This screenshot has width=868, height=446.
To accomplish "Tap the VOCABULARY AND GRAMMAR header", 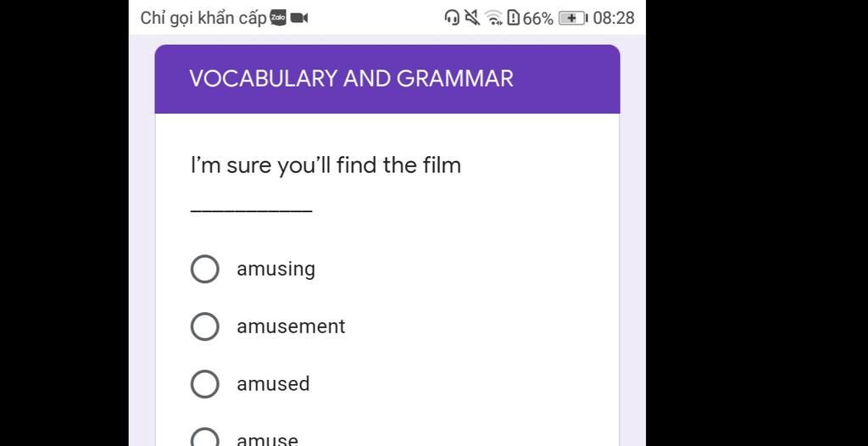I will click(x=351, y=79).
